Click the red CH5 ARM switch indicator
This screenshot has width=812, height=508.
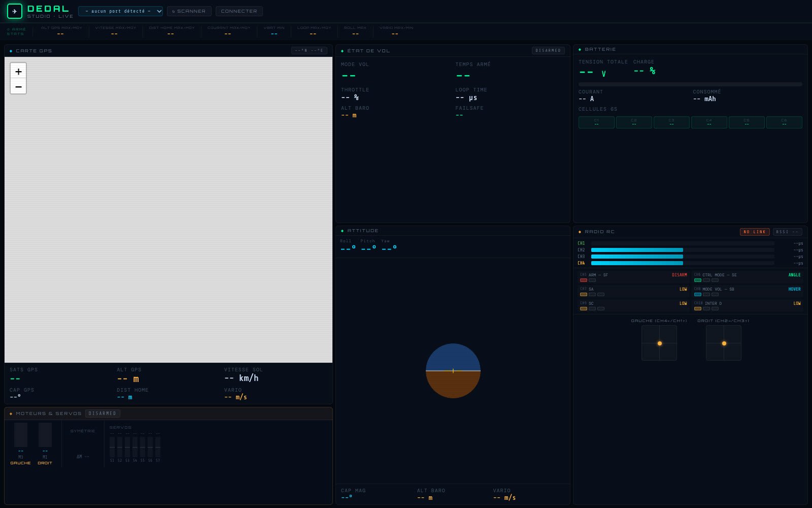[584, 280]
